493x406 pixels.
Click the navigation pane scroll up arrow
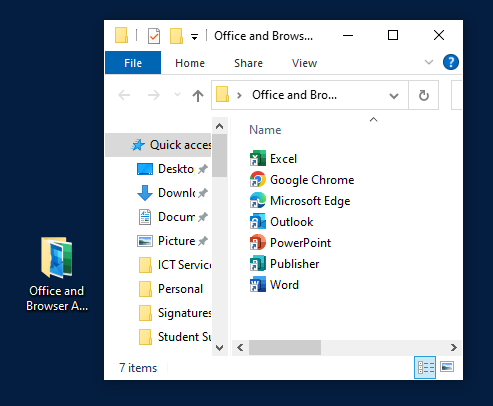(219, 126)
